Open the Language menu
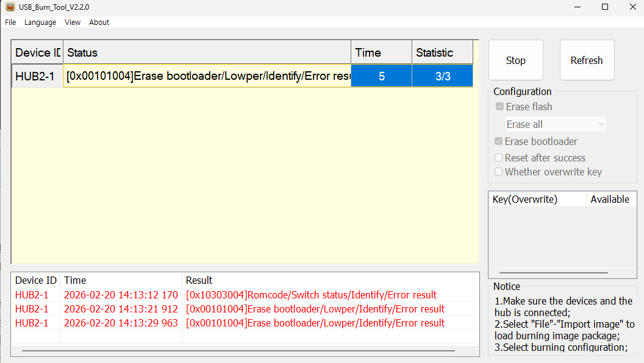Viewport: 644px width, 363px height. [40, 23]
